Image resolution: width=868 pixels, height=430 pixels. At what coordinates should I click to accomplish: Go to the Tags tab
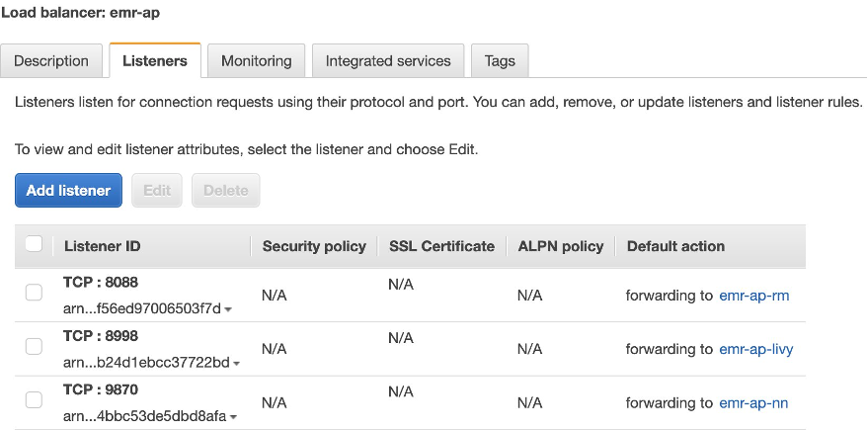point(500,60)
